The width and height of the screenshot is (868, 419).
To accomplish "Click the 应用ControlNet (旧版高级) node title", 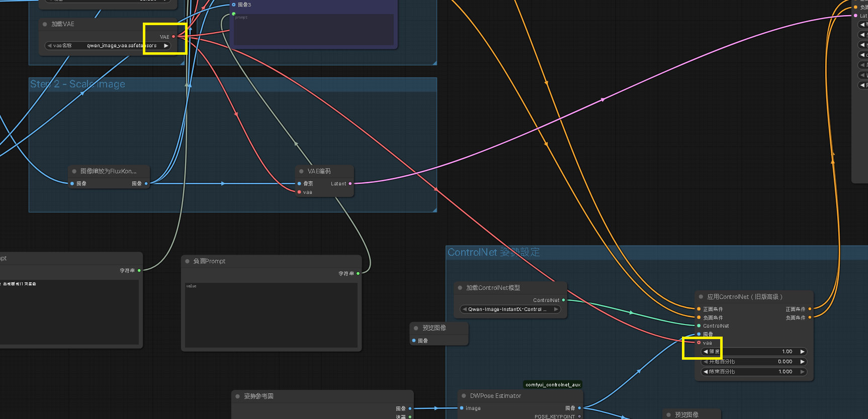I will [x=744, y=297].
